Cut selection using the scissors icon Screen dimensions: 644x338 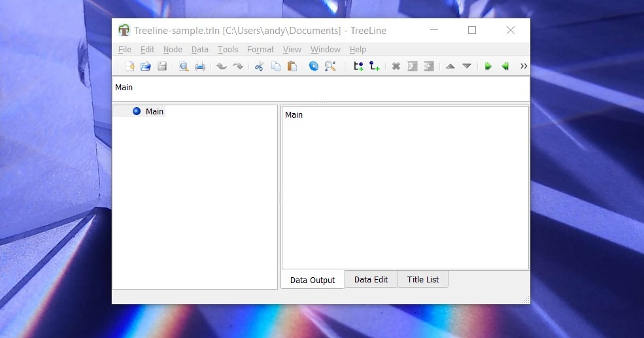click(259, 66)
